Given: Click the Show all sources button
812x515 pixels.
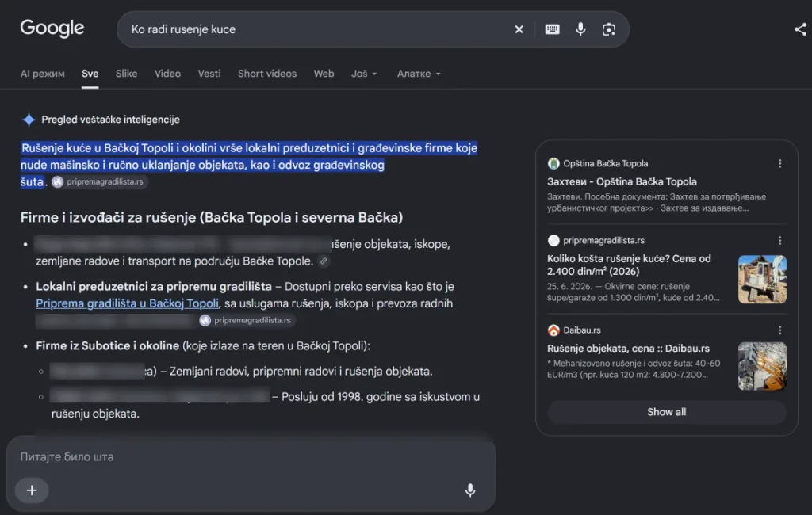Looking at the screenshot, I should tap(666, 412).
